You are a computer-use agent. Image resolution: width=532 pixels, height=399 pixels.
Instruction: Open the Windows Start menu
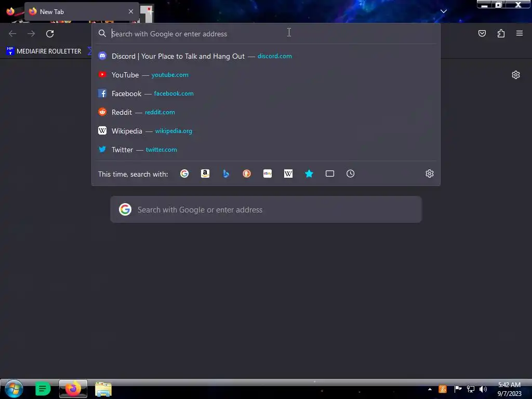tap(14, 389)
